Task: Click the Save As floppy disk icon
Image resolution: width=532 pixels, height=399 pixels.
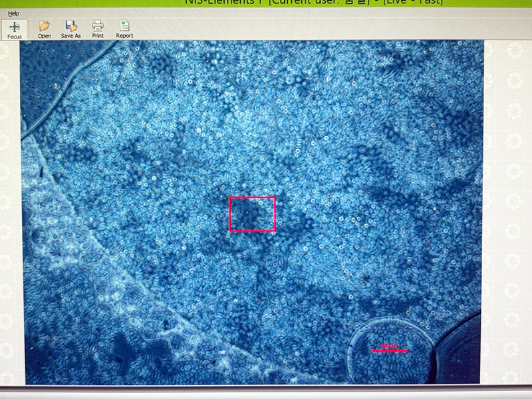Action: pos(70,27)
